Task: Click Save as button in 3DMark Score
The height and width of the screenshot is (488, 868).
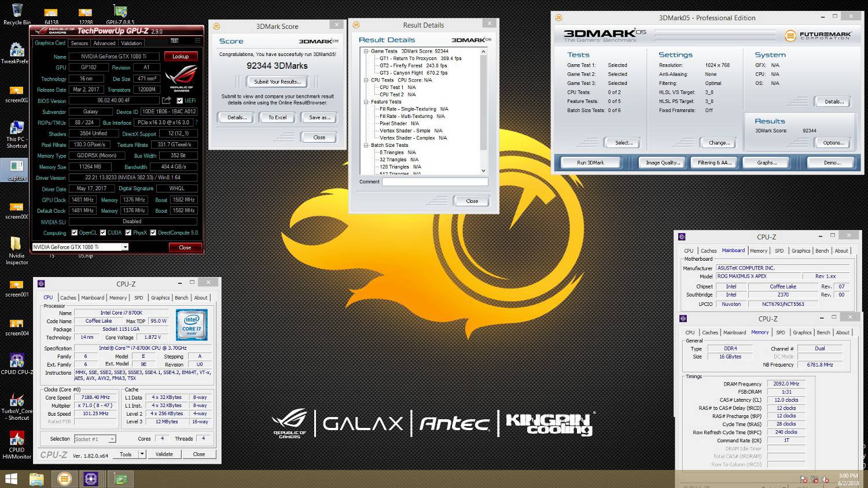Action: pos(319,117)
